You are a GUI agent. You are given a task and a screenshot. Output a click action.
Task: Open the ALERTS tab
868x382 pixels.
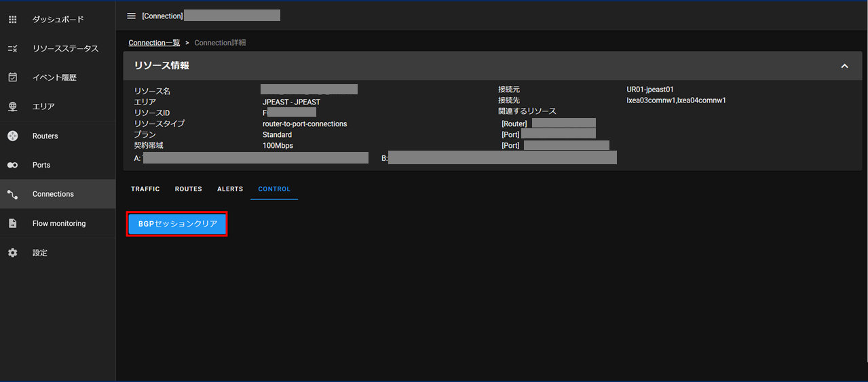pos(230,189)
